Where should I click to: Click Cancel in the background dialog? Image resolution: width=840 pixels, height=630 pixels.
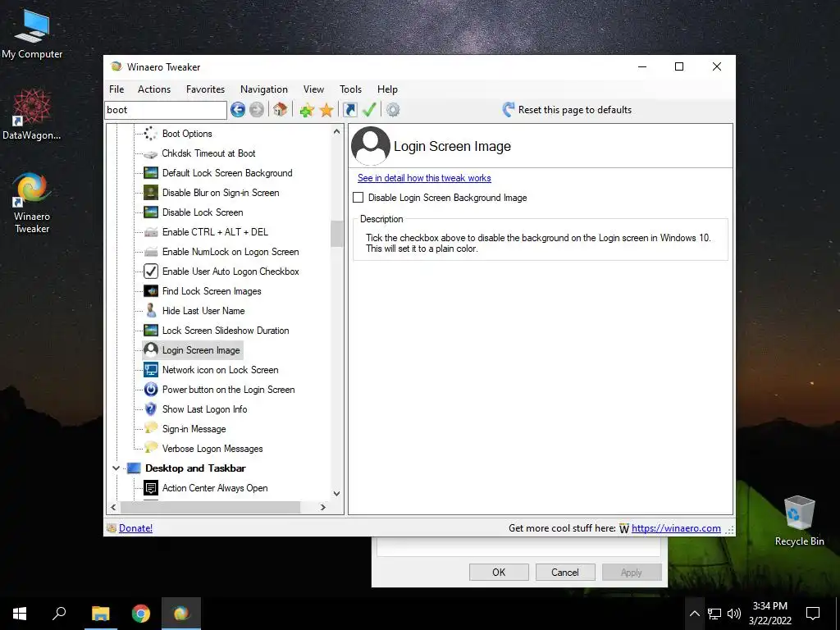(x=565, y=572)
